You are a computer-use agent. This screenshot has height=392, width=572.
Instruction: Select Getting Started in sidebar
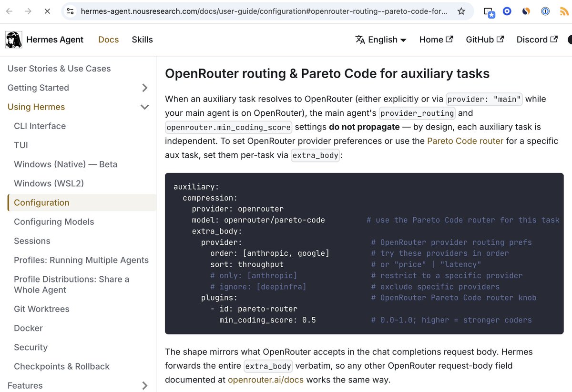click(38, 88)
